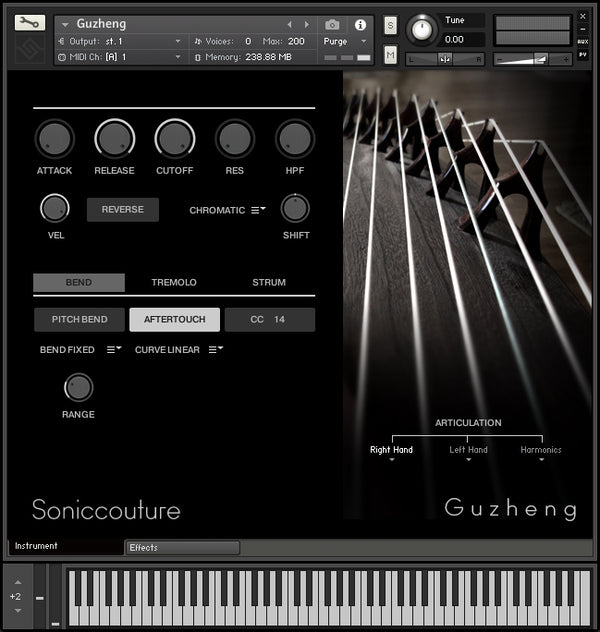Viewport: 600px width, 632px height.
Task: Go to previous instrument with left arrow
Action: pyautogui.click(x=290, y=24)
